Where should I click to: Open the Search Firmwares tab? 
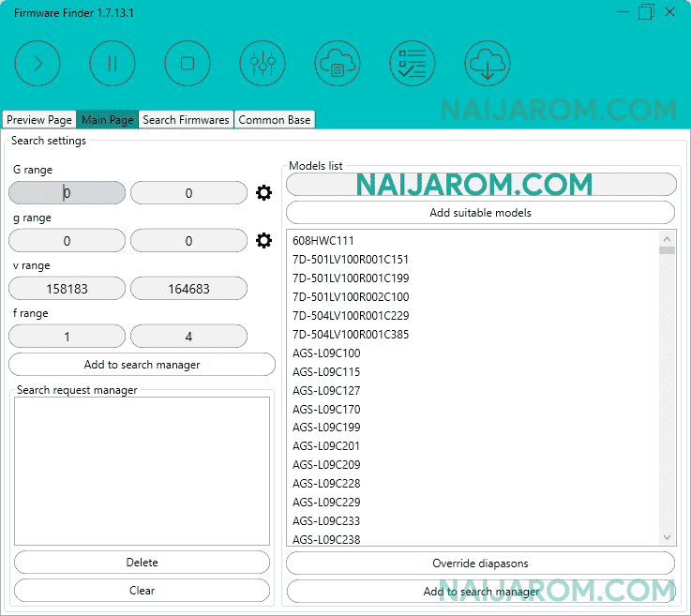coord(186,120)
